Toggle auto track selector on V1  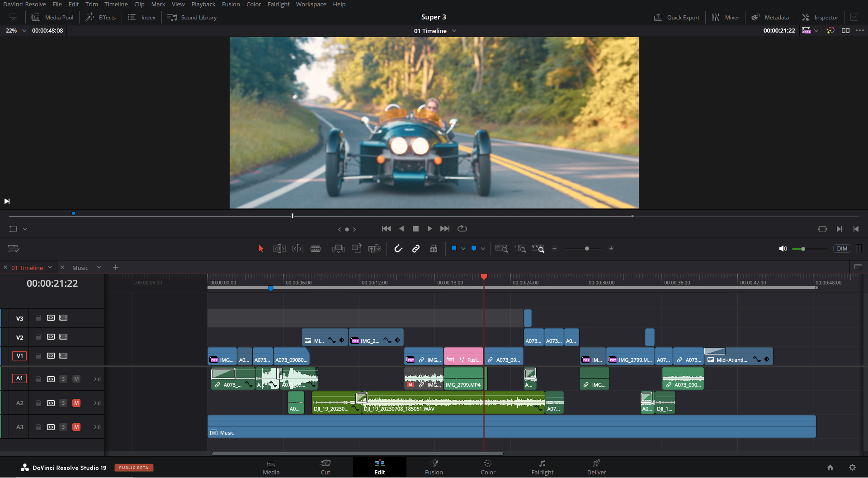(51, 356)
